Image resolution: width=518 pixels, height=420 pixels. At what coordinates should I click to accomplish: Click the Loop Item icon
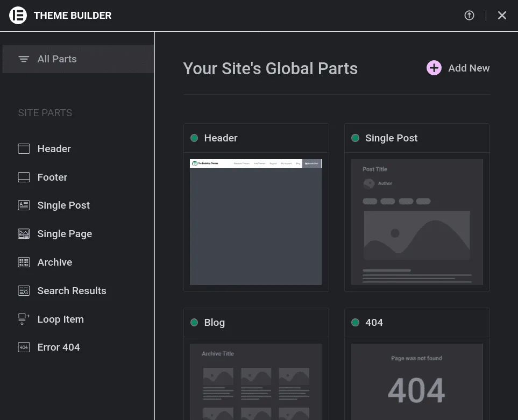point(24,319)
